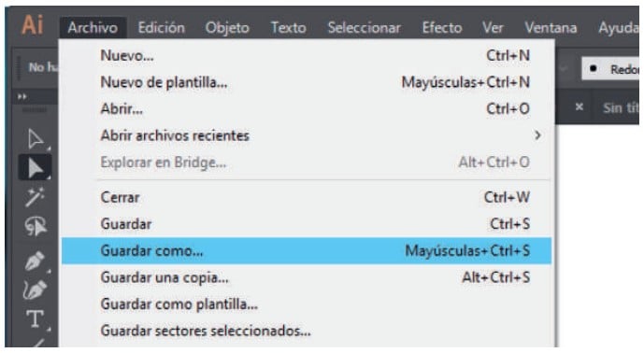The image size is (644, 353).
Task: Select the Magic Wand tool
Action: click(36, 197)
